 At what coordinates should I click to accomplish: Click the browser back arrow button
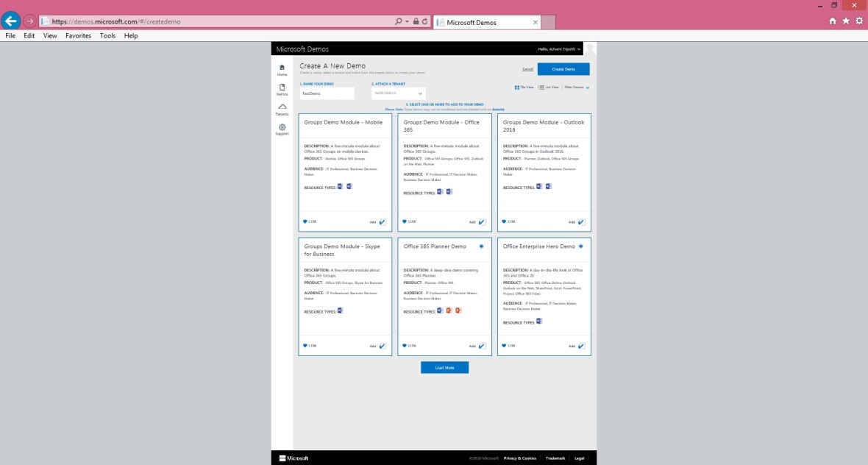tap(11, 21)
